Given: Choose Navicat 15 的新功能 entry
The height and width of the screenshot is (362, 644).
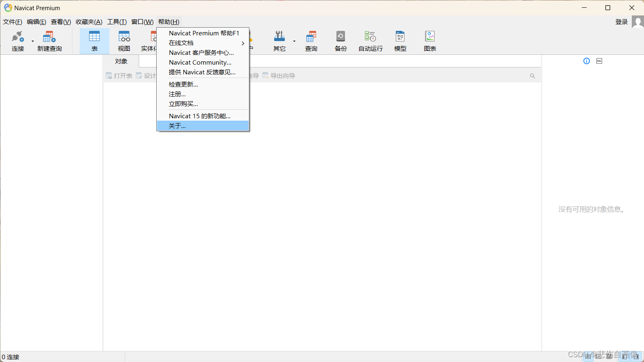Looking at the screenshot, I should point(203,116).
